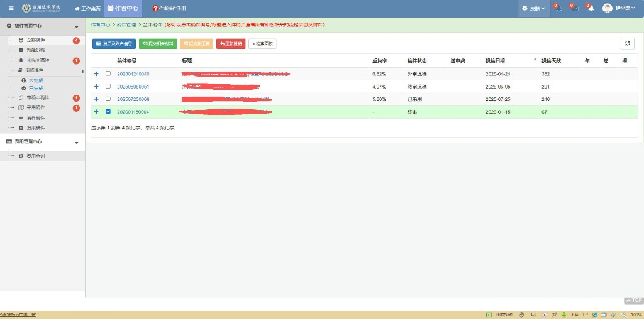Open the 皮肤 skin dropdown
This screenshot has width=644, height=319.
(533, 8)
